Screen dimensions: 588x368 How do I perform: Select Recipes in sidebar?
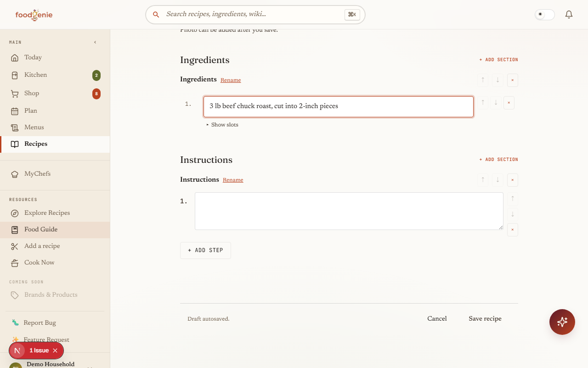[x=55, y=144]
